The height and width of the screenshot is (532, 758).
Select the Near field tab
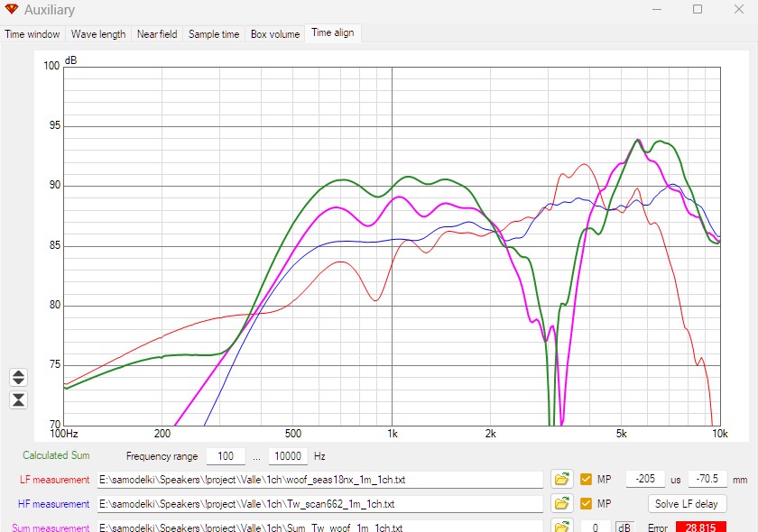pos(157,34)
